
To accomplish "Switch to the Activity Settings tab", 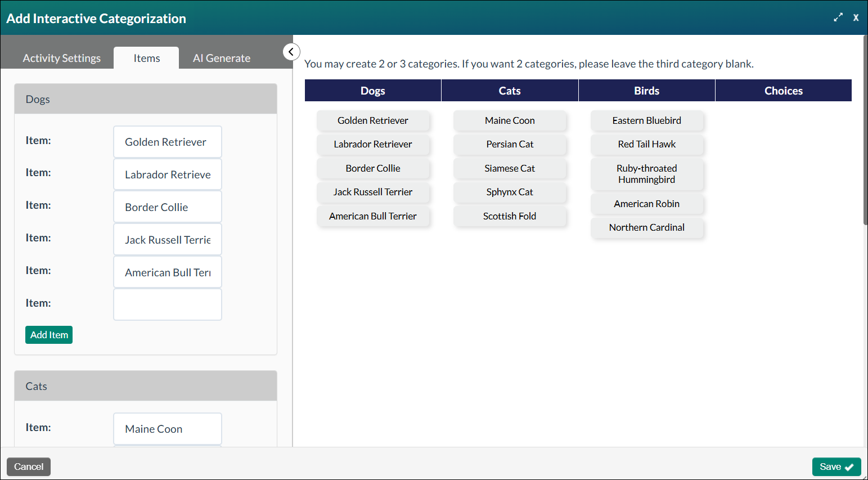I will point(61,57).
